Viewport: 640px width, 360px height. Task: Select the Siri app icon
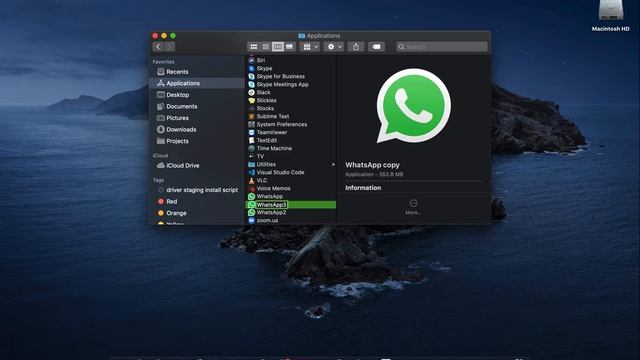click(251, 60)
